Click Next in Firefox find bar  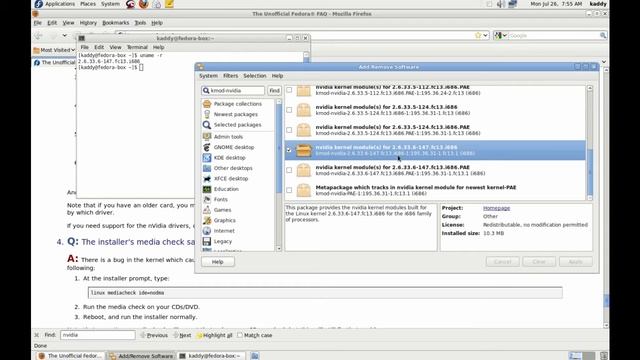(x=182, y=335)
